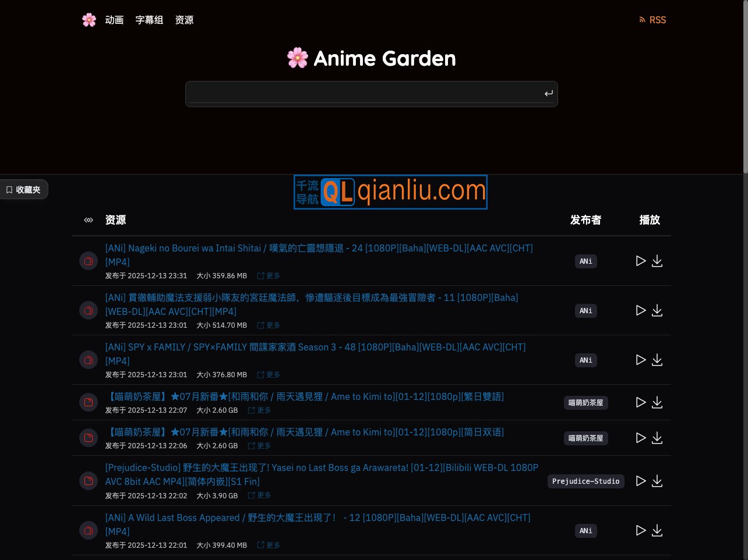
Task: Download the Ame to Kimi to 简日双语 batch
Action: pyautogui.click(x=657, y=438)
